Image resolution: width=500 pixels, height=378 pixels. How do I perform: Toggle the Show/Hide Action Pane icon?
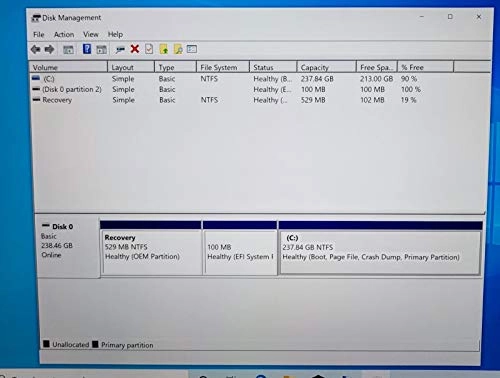pos(101,50)
